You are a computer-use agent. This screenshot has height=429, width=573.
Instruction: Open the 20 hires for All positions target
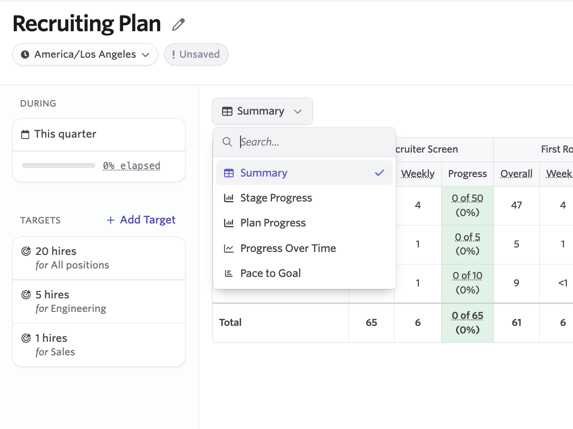click(x=99, y=258)
